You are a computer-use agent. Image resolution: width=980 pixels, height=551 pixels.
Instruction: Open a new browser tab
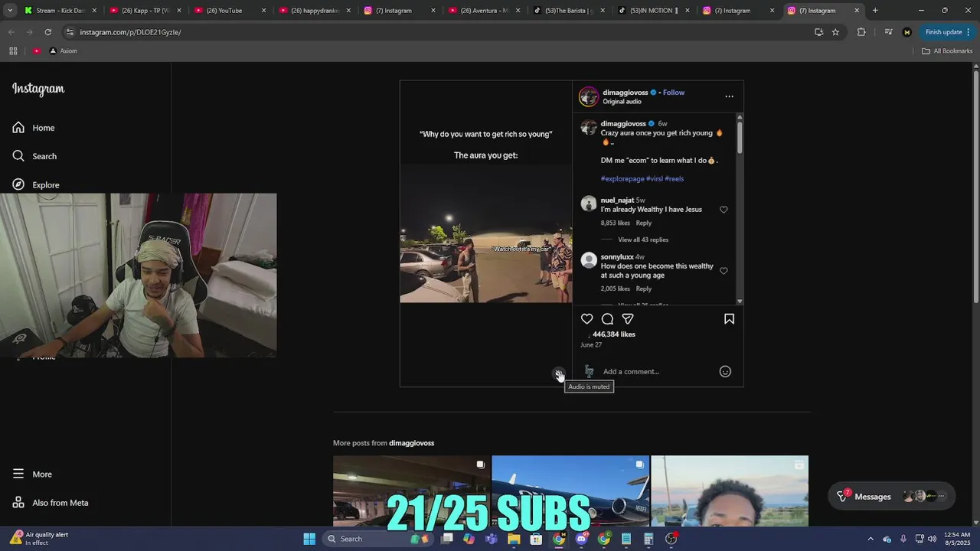coord(875,11)
